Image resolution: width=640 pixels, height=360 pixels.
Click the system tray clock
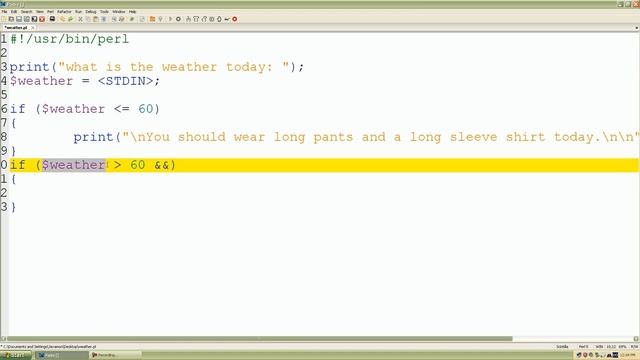629,356
